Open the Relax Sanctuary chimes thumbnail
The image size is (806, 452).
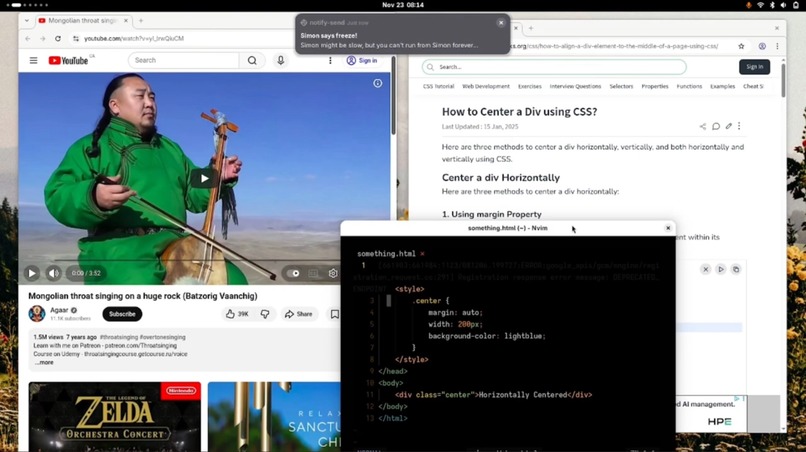tap(275, 417)
